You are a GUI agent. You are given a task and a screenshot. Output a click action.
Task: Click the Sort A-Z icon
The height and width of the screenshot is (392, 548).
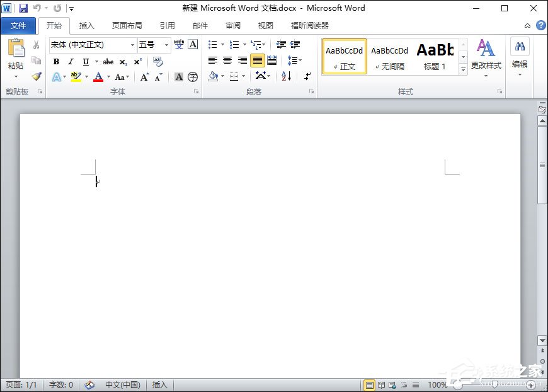coord(287,76)
